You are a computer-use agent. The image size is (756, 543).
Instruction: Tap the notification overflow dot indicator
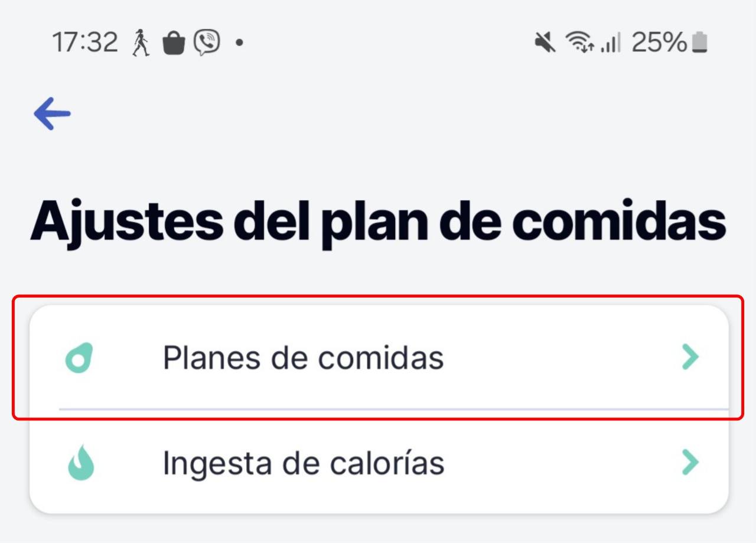point(239,43)
